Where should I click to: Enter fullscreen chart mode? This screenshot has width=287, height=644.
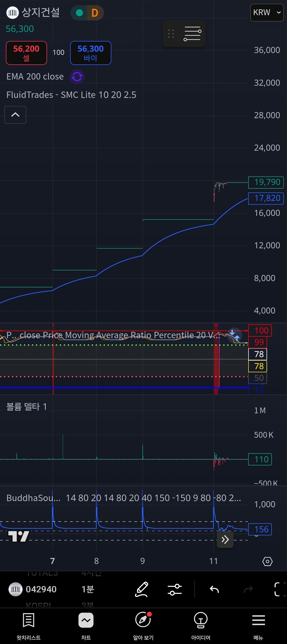point(280,589)
